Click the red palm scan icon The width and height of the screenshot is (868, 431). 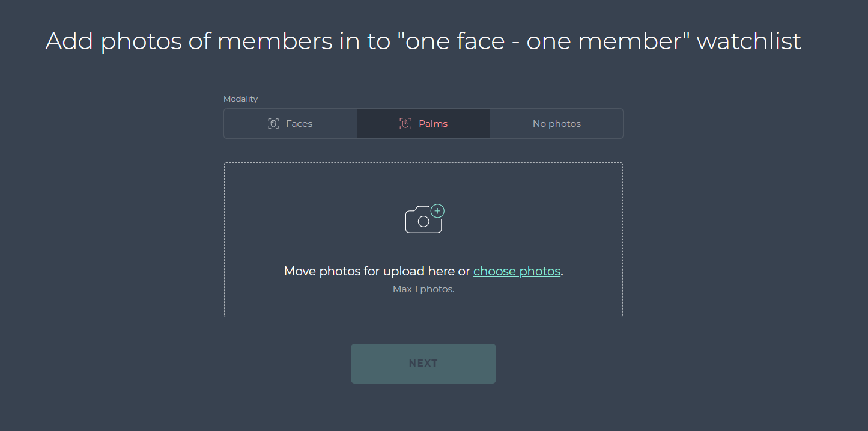click(x=405, y=124)
